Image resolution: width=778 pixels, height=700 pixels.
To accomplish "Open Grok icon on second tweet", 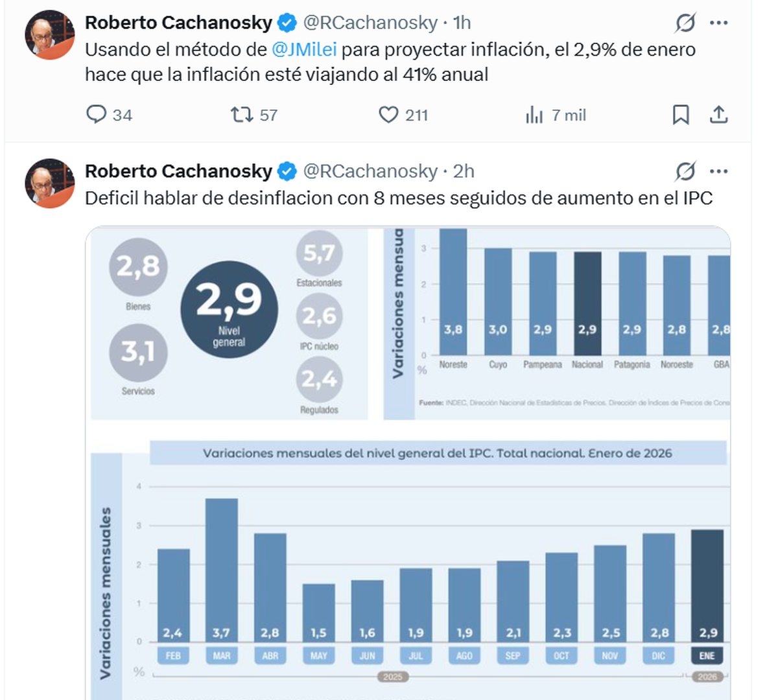I will (685, 172).
